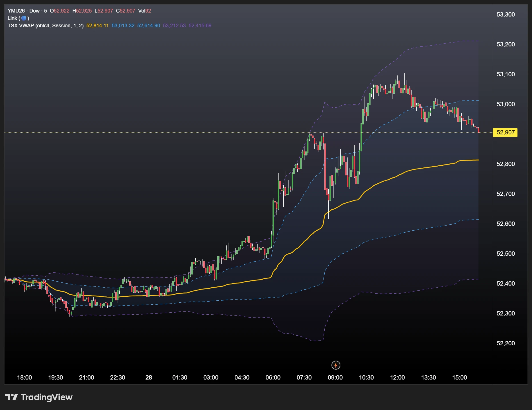Viewport: 532px width, 410px height.
Task: Click the yellow VWAP value 52,814.11
Action: tap(97, 26)
